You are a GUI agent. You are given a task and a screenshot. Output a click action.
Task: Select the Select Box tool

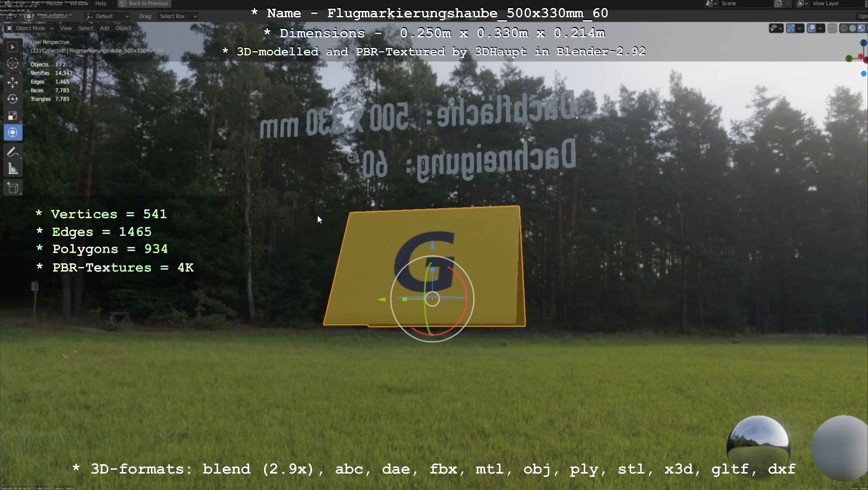pyautogui.click(x=13, y=47)
